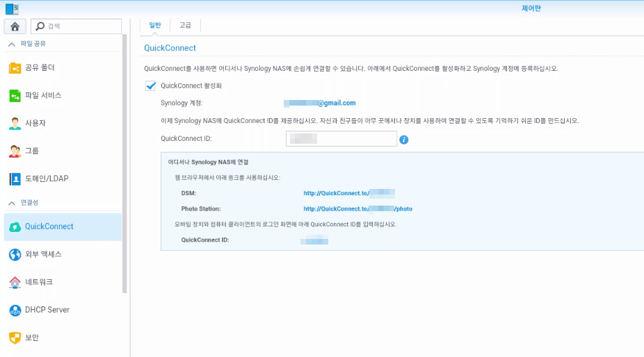The image size is (644, 357).
Task: Open the DSM QuickConnect.to link
Action: point(349,193)
